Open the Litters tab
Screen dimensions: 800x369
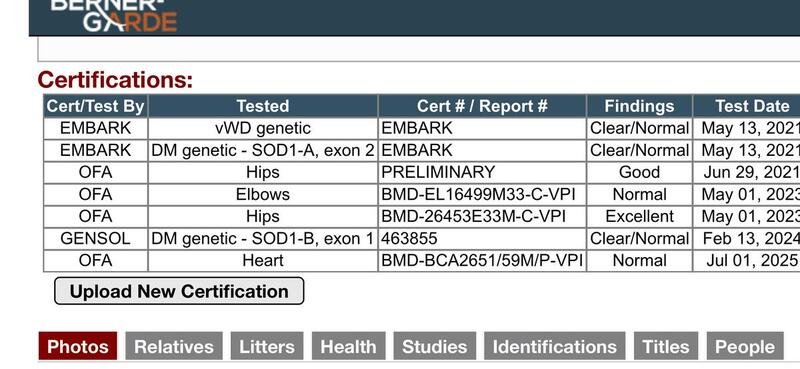click(x=267, y=347)
